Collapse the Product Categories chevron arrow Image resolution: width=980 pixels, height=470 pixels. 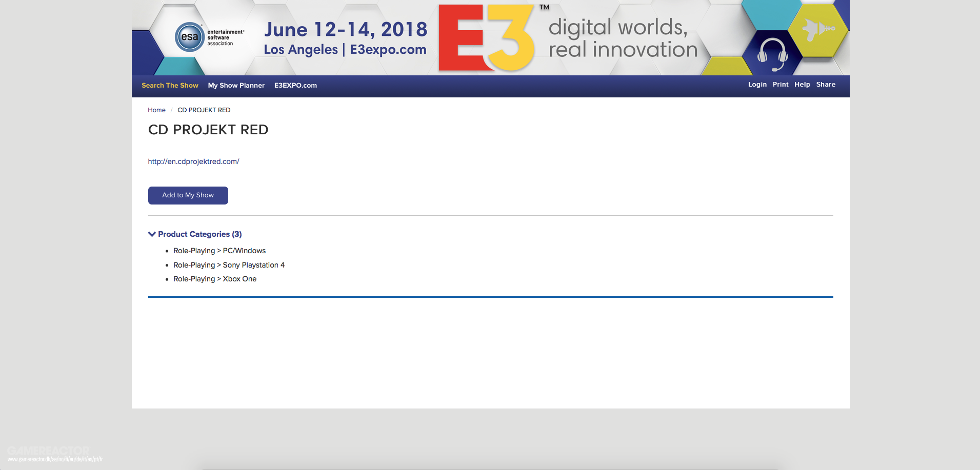tap(152, 234)
